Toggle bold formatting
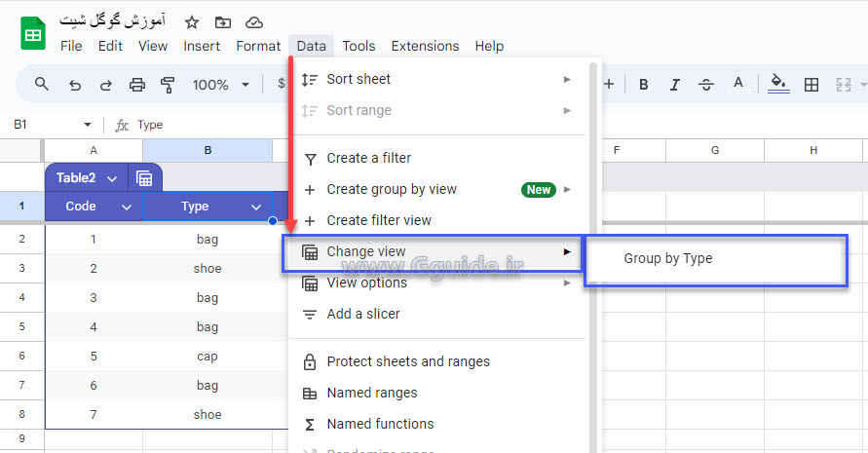 (x=643, y=84)
